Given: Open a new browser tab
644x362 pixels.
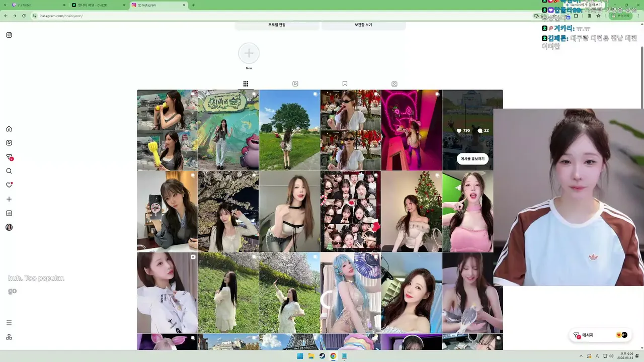Looking at the screenshot, I should coord(193,5).
